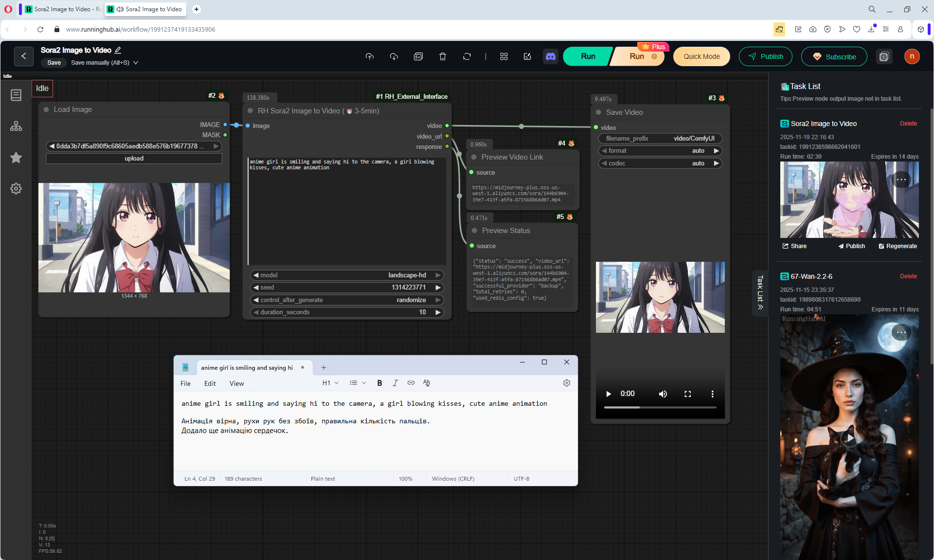The image size is (934, 560).
Task: Click the refresh workflow icon in toolbar
Action: pyautogui.click(x=467, y=56)
